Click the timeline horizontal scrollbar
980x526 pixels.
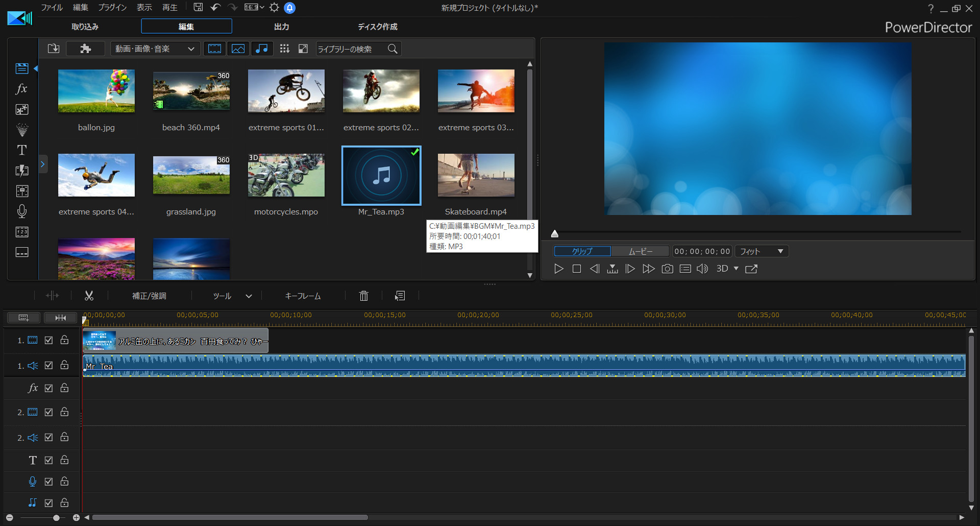click(230, 517)
